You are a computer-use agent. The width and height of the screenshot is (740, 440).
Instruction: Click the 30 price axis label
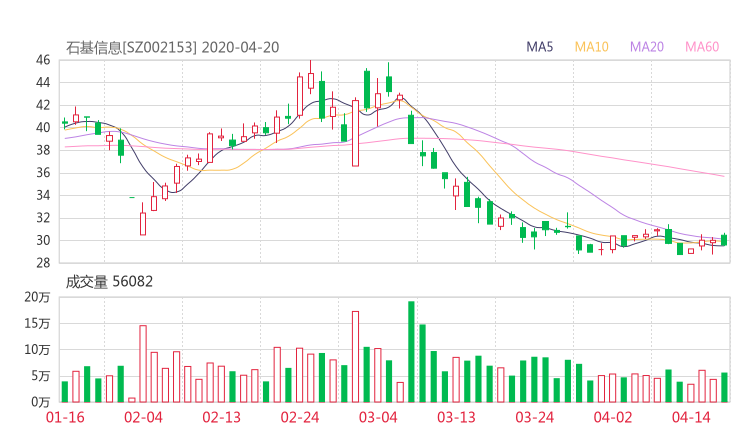pyautogui.click(x=43, y=240)
